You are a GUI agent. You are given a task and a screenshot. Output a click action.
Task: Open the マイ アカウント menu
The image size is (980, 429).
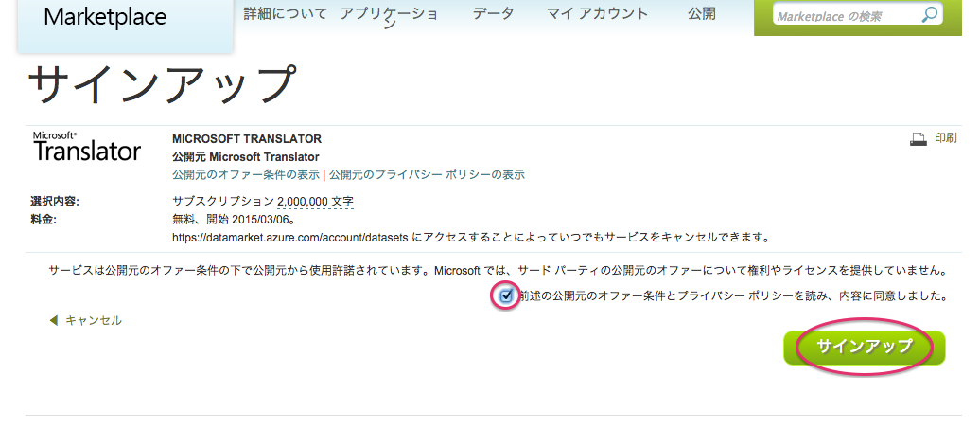click(x=598, y=14)
